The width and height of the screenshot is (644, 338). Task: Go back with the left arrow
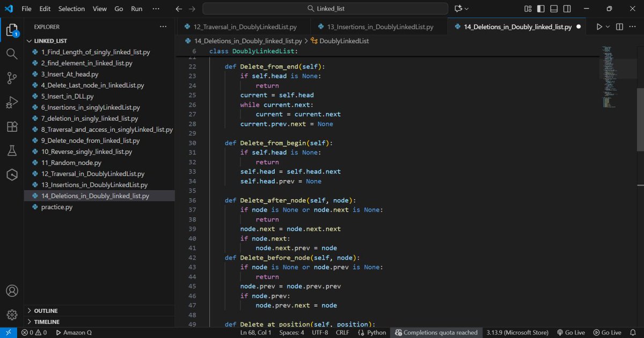179,9
